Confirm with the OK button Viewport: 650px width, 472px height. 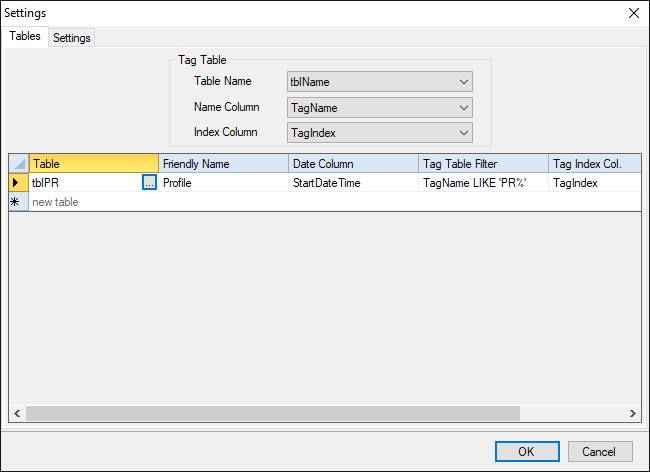point(527,451)
